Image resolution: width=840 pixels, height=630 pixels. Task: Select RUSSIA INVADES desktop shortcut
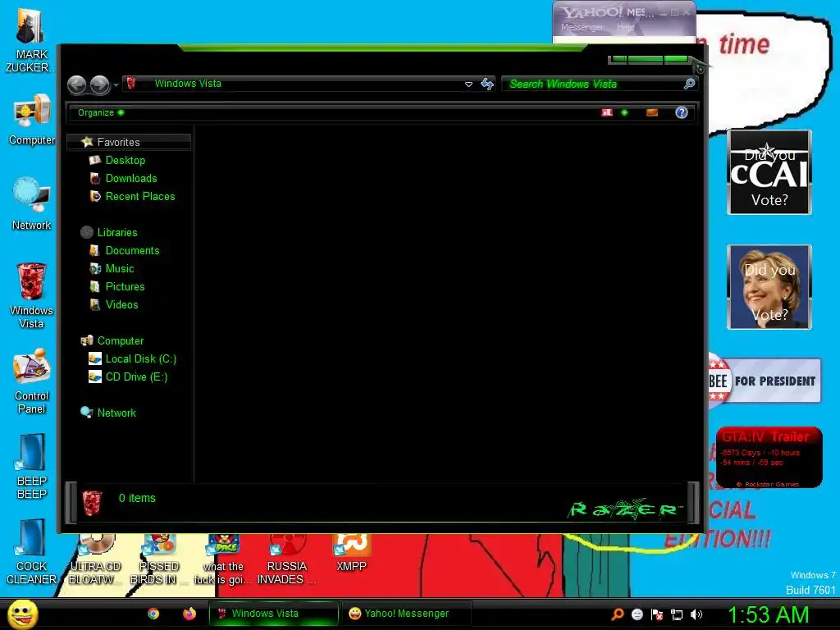click(286, 559)
